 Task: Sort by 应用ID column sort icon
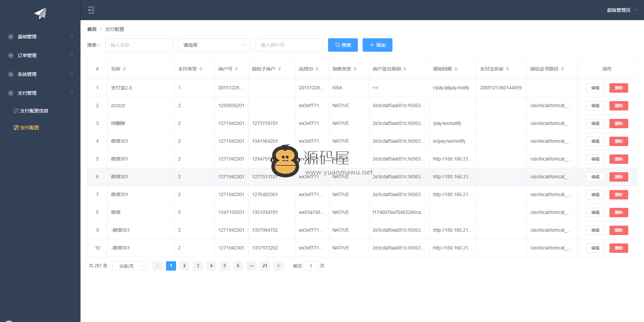pos(317,69)
